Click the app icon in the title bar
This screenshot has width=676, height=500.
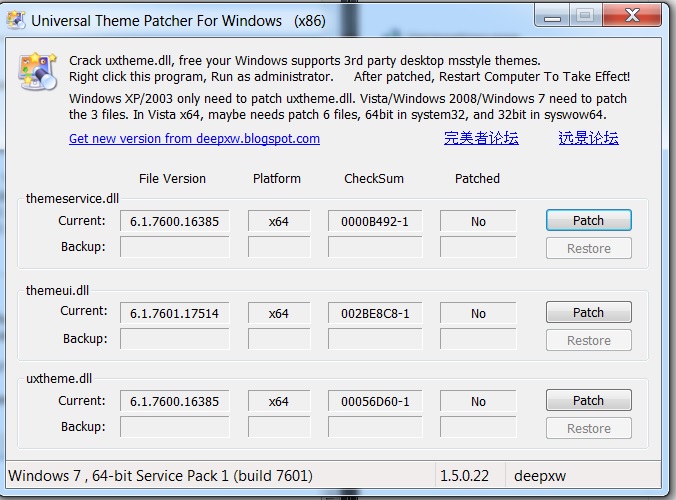click(x=16, y=20)
